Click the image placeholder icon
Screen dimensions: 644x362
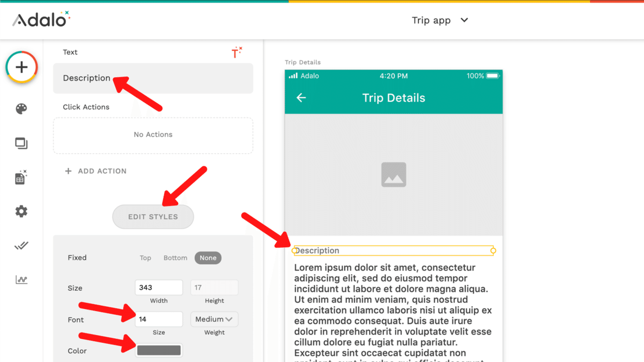click(393, 175)
